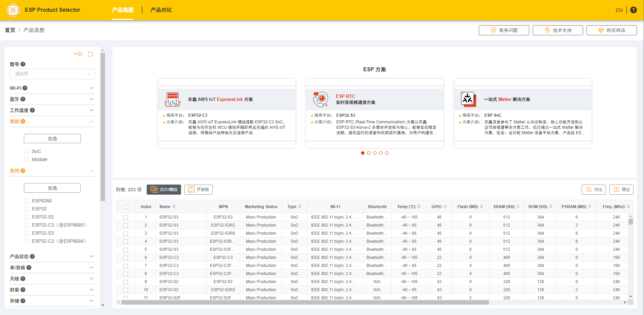Screen dimensions: 644x315
Task: Click the help icon next to 蓝牙
Action: [23, 99]
